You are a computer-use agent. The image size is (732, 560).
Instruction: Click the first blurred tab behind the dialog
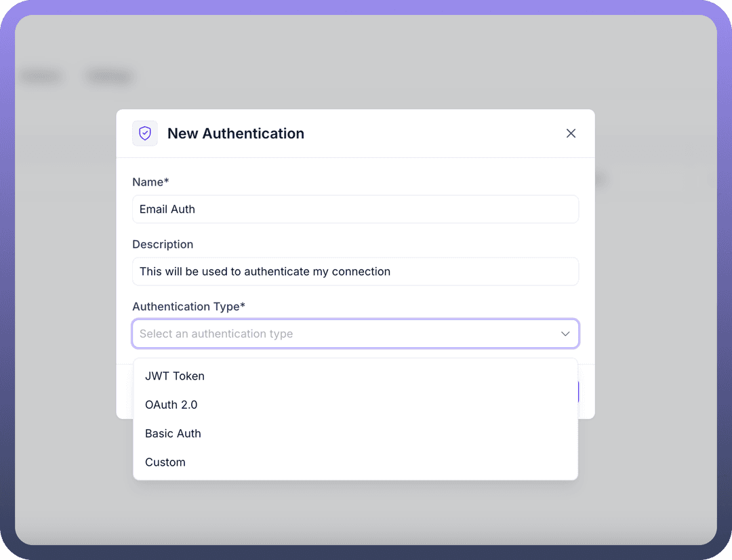[41, 77]
